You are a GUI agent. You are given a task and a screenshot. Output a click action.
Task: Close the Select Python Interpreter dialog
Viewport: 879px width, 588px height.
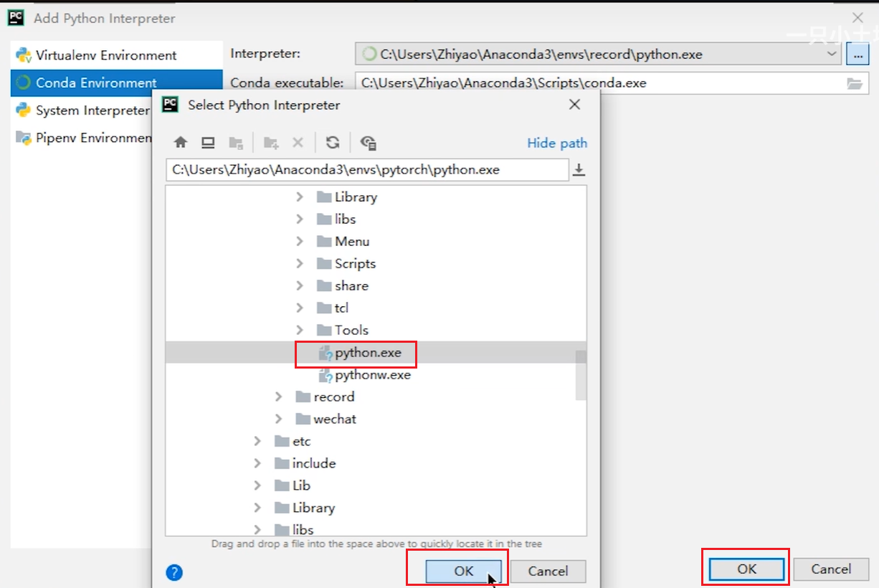click(574, 105)
